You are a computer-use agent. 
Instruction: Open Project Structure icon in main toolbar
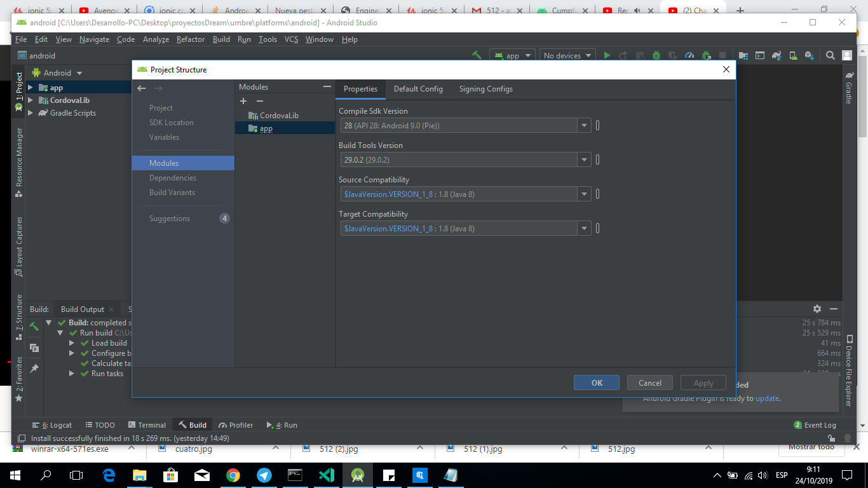point(743,55)
